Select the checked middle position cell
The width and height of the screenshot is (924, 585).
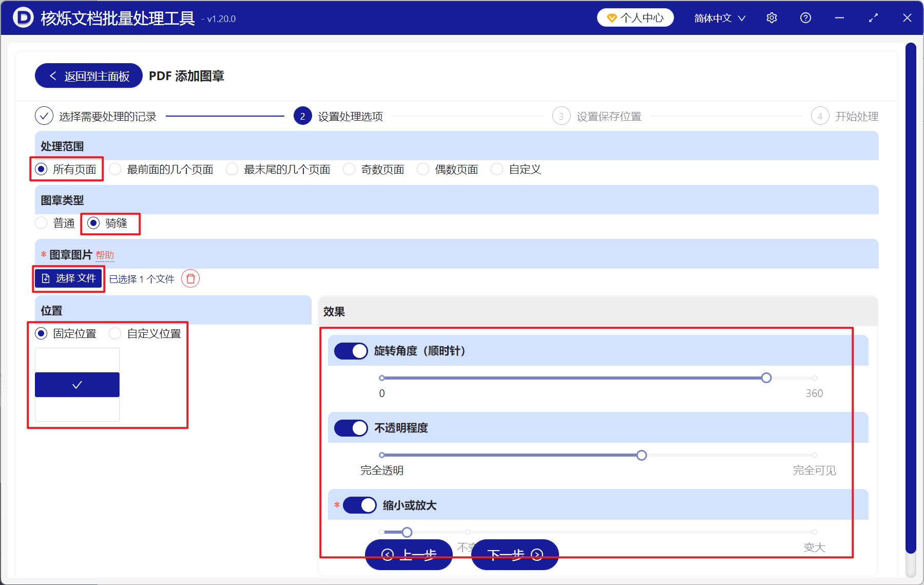point(77,384)
